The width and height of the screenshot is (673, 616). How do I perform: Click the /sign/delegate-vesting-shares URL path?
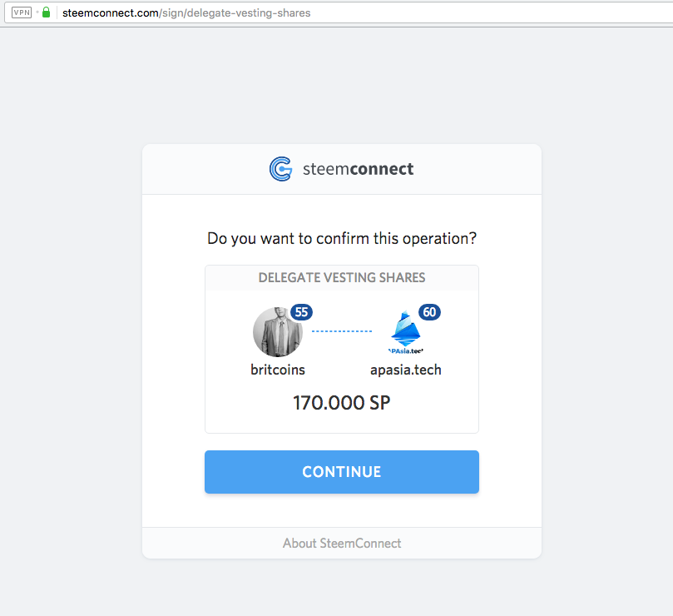coord(235,12)
